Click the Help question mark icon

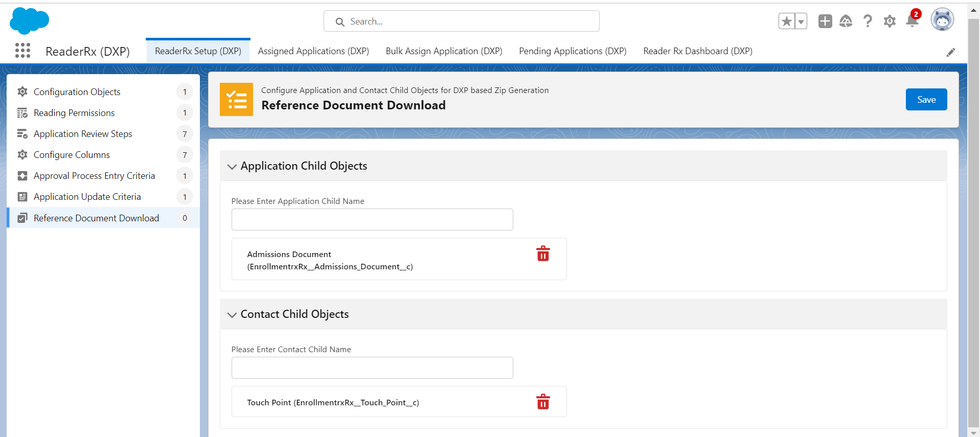[868, 21]
